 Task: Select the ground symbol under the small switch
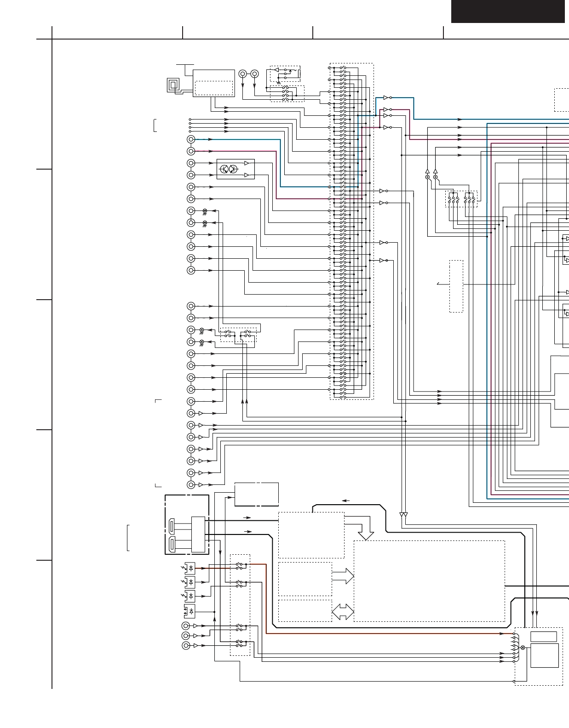pos(279,82)
